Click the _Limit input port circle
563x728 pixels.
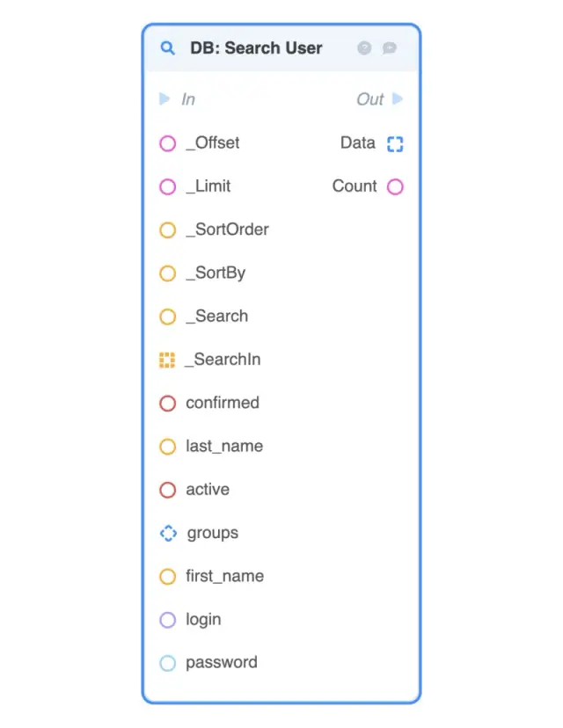pyautogui.click(x=167, y=186)
